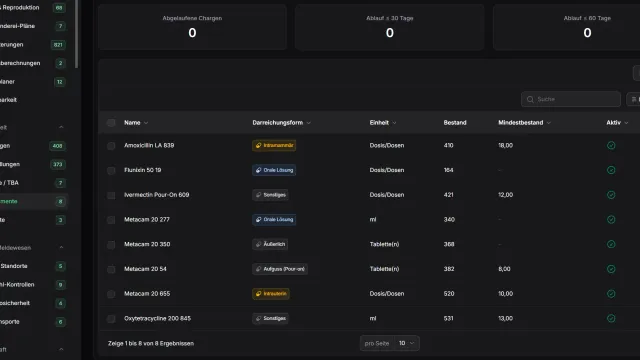Click active check icon for Metacam 20 277
The height and width of the screenshot is (360, 640).
pos(611,220)
